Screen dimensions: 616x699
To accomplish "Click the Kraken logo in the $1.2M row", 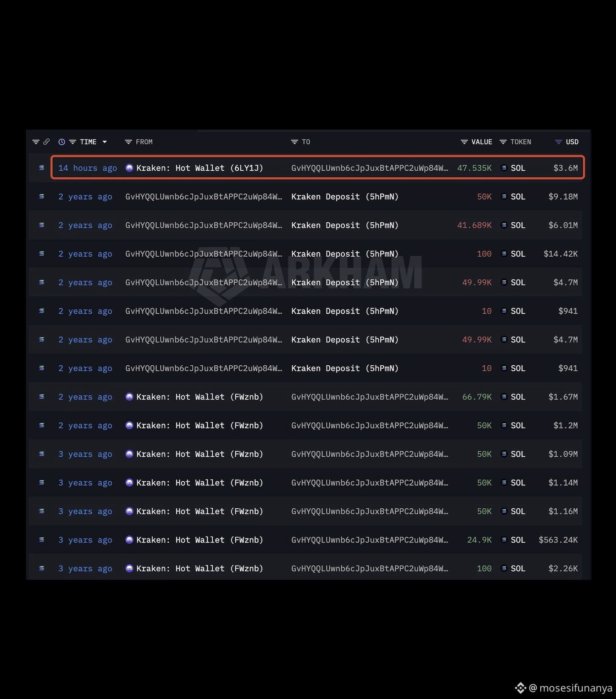I will tap(129, 425).
